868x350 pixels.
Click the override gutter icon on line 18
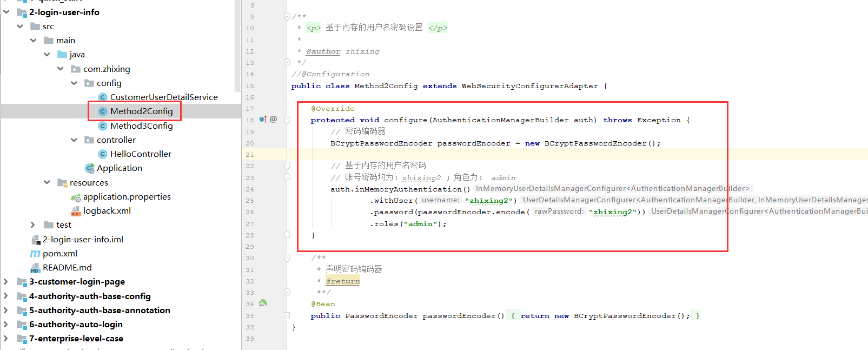[263, 119]
